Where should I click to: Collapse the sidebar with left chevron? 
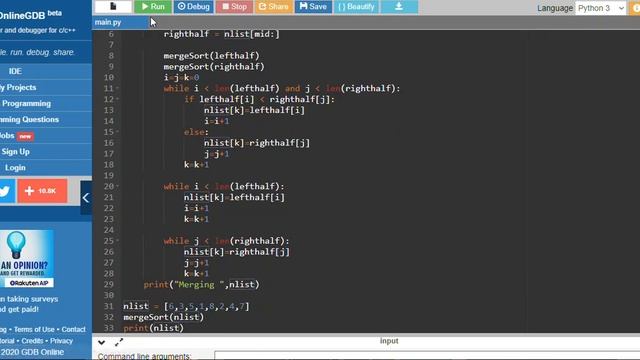pyautogui.click(x=86, y=198)
